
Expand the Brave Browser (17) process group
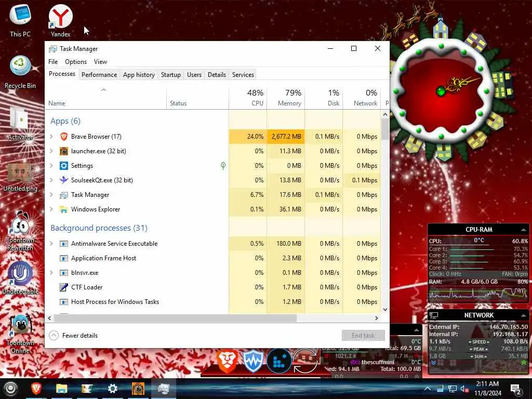(x=51, y=137)
